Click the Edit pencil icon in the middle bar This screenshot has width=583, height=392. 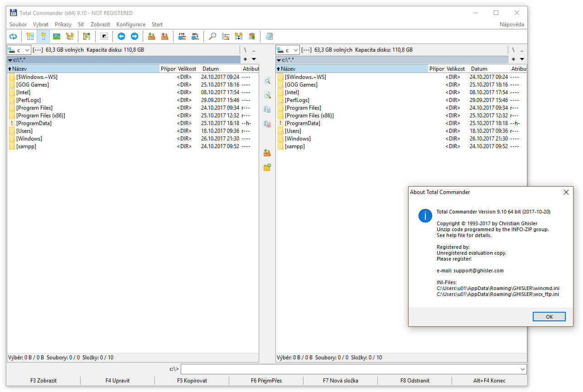[267, 95]
